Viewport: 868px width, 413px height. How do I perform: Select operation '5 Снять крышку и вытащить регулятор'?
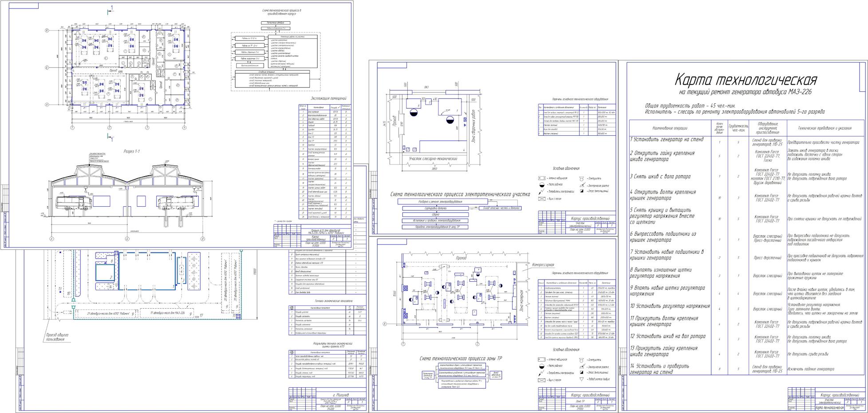point(662,216)
